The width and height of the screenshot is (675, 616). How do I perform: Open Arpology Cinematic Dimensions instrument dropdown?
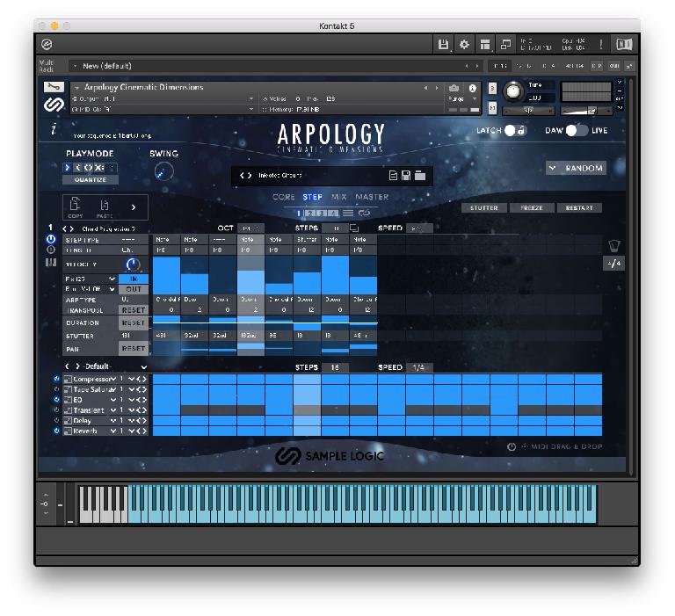[76, 87]
